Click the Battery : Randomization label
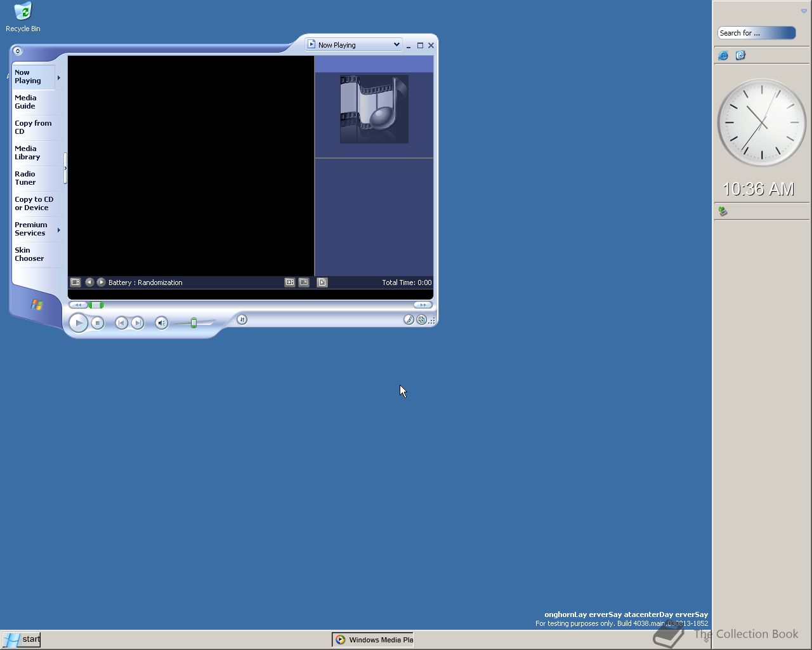812x650 pixels. pos(145,282)
